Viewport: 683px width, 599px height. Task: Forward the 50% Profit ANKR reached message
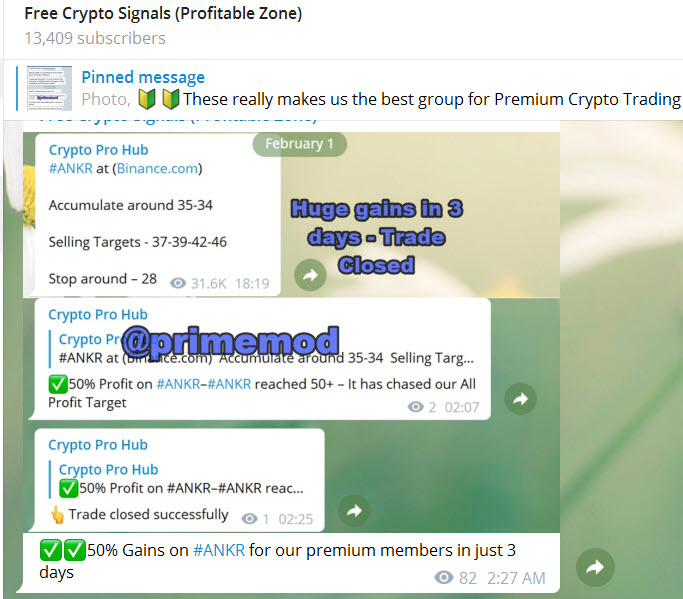point(521,399)
